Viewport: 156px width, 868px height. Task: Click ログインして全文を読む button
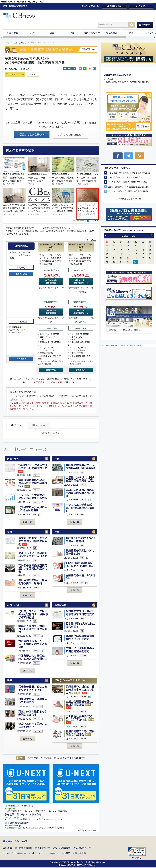(70, 134)
